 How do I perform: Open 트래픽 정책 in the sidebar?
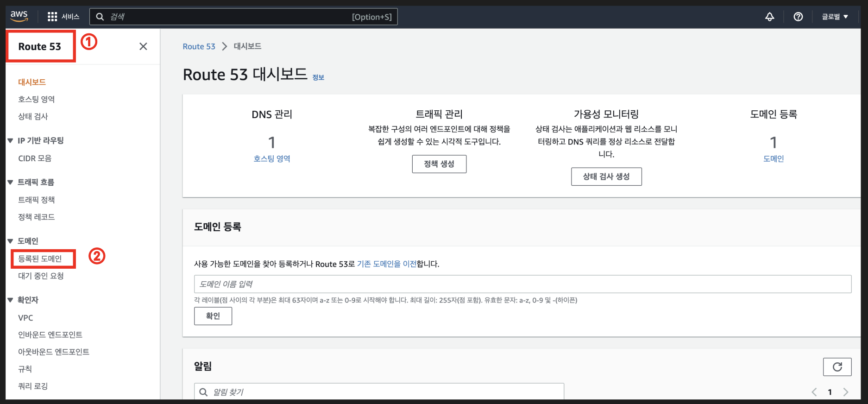coord(37,200)
